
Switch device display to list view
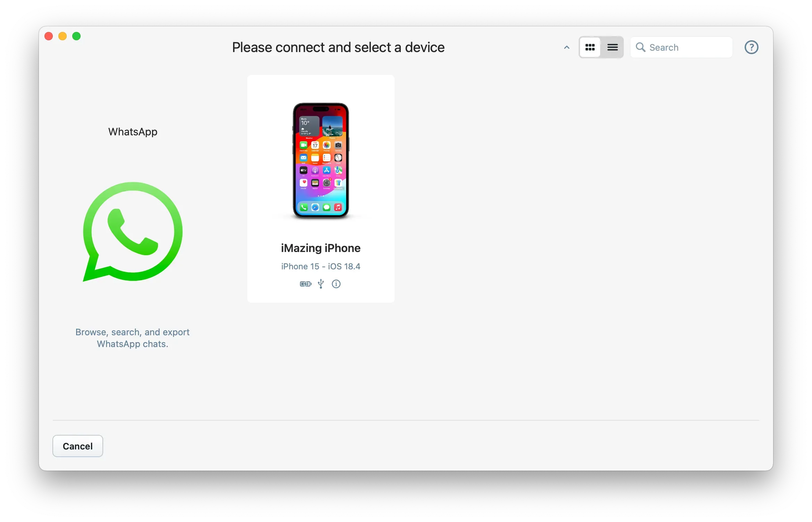click(613, 47)
